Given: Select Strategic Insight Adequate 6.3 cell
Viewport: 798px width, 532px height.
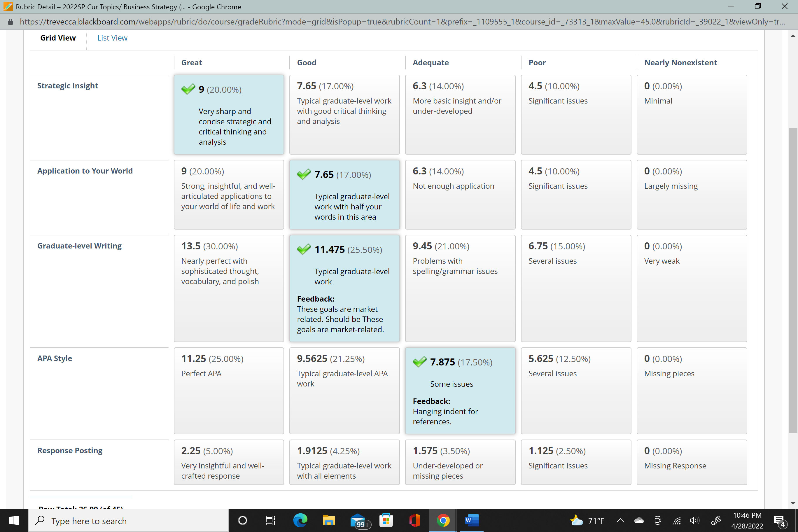Looking at the screenshot, I should (x=460, y=114).
